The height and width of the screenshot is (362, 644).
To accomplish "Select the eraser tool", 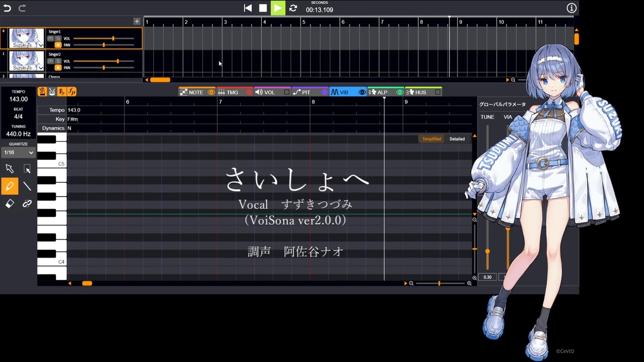I will [10, 204].
